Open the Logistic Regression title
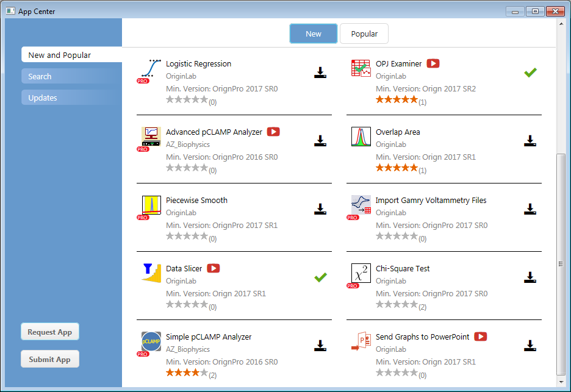The height and width of the screenshot is (392, 571). pos(198,63)
